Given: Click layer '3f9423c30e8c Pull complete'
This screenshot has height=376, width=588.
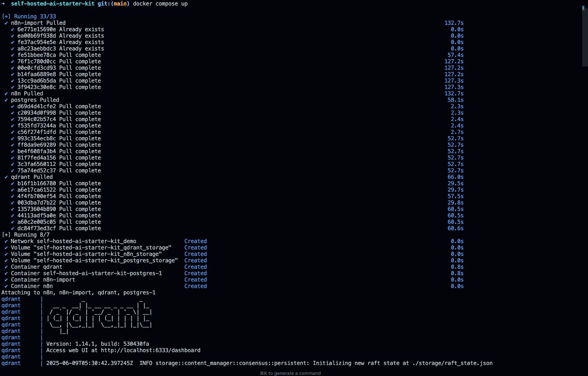Looking at the screenshot, I should (59, 87).
